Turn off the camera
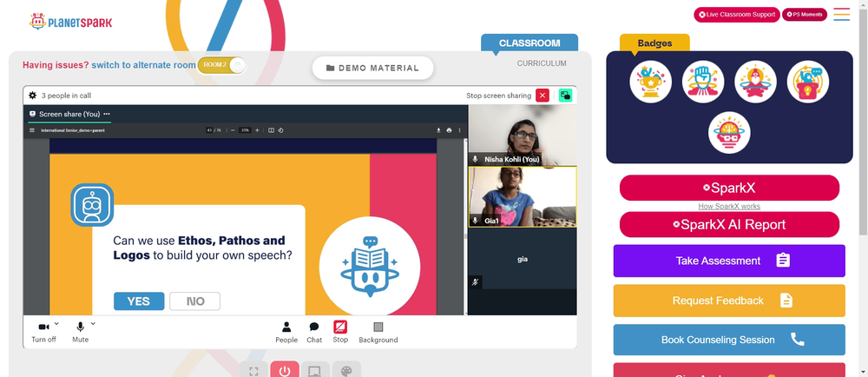The width and height of the screenshot is (868, 377). [43, 332]
